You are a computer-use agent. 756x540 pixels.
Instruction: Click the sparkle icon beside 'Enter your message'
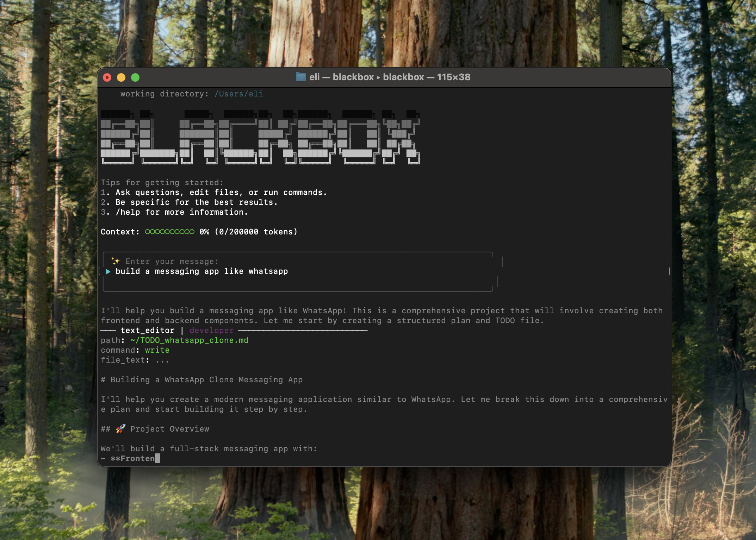pos(116,261)
